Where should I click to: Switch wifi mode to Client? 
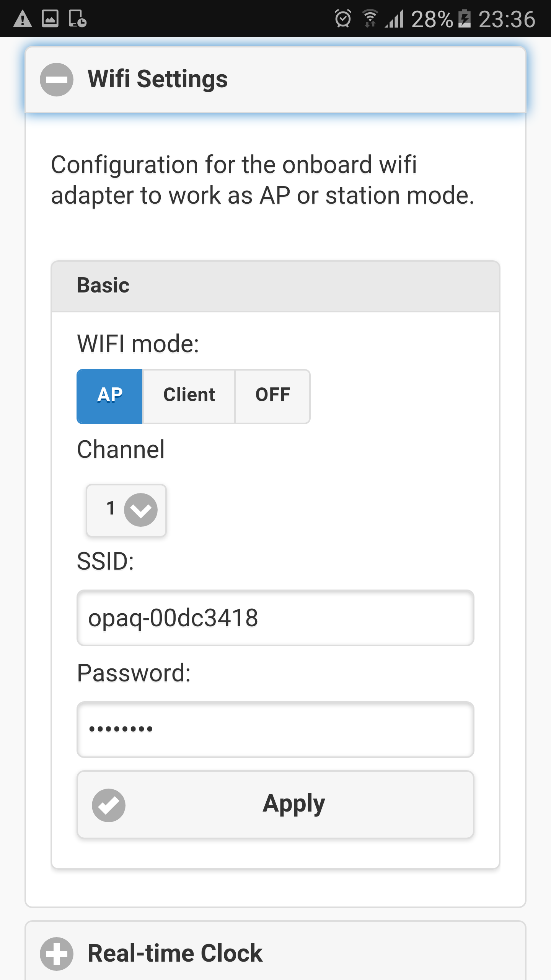[x=189, y=396]
